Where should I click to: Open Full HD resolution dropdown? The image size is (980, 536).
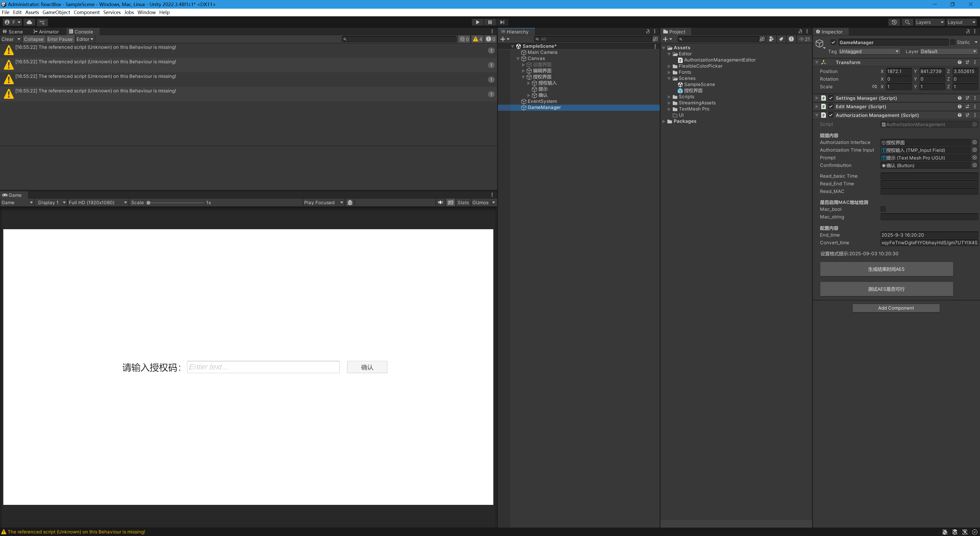[x=97, y=202]
